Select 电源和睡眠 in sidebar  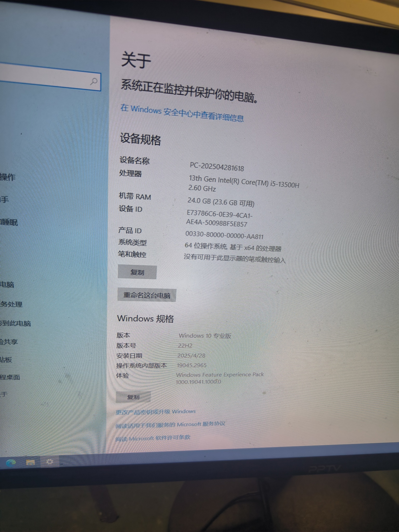tap(9, 222)
